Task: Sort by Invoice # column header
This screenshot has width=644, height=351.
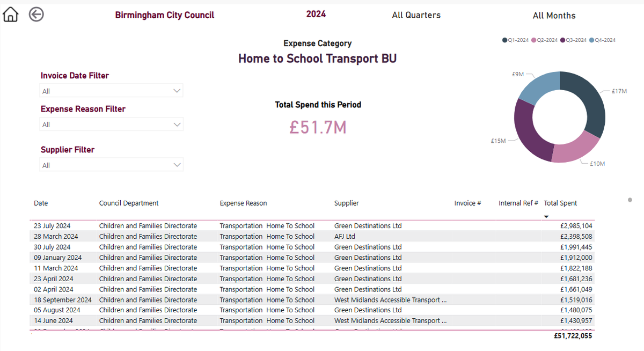Action: coord(467,203)
